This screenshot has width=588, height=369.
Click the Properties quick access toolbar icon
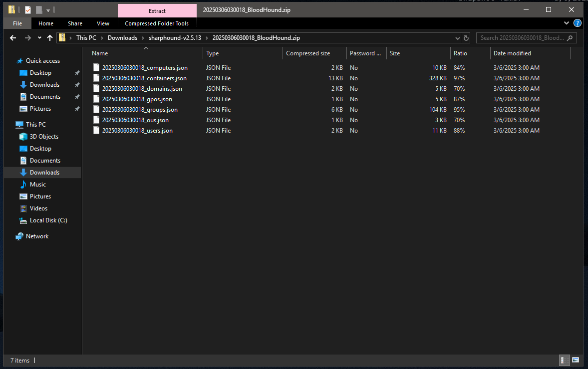[28, 10]
